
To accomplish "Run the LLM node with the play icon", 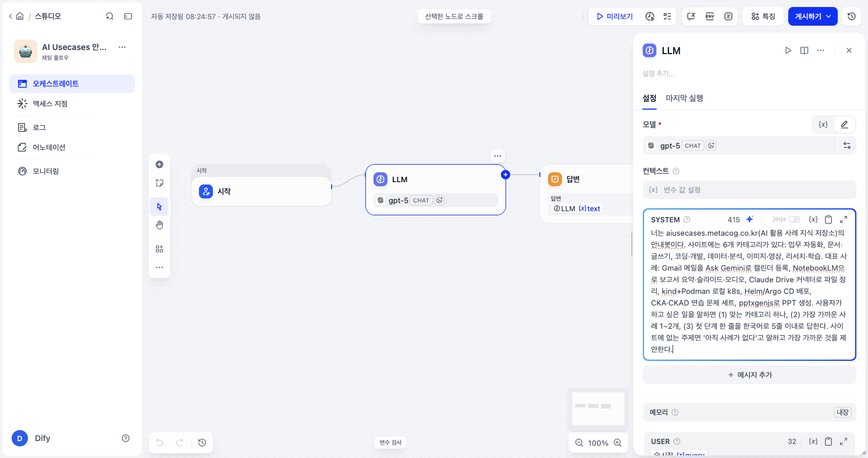I will tap(788, 51).
